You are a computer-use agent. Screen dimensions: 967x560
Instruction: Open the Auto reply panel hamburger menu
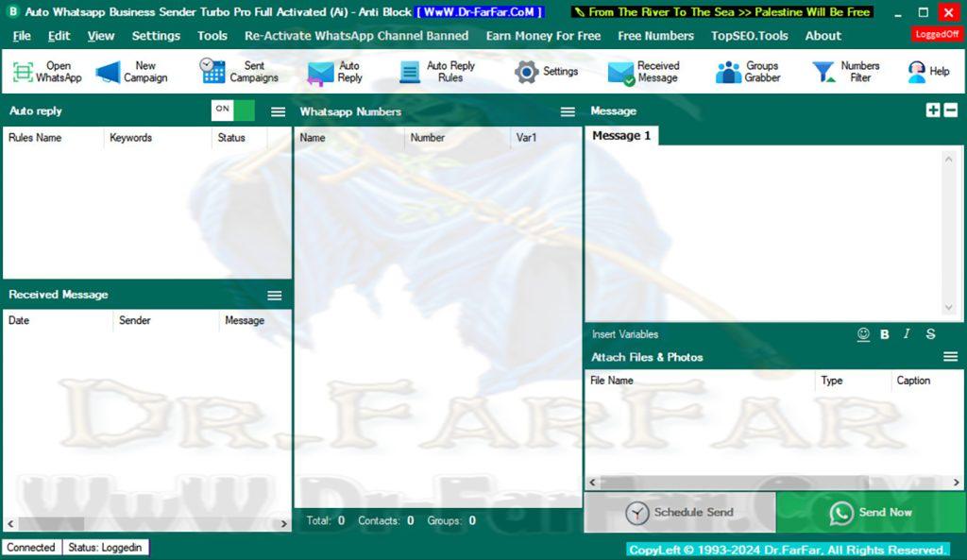[x=278, y=111]
